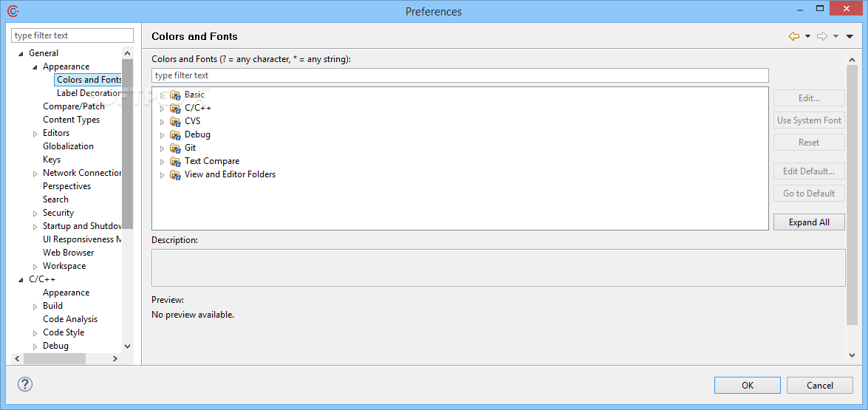Image resolution: width=868 pixels, height=410 pixels.
Task: Expand the Build node under C/C++
Action: coord(35,306)
